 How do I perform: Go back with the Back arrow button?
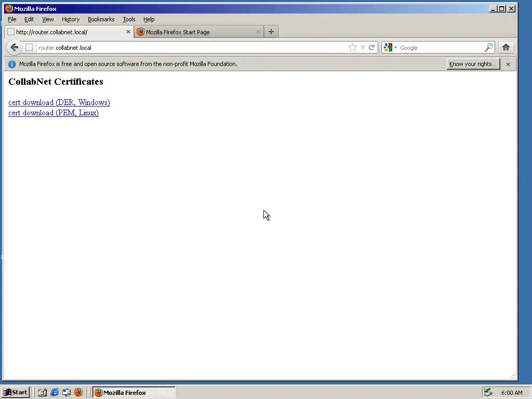pyautogui.click(x=14, y=47)
